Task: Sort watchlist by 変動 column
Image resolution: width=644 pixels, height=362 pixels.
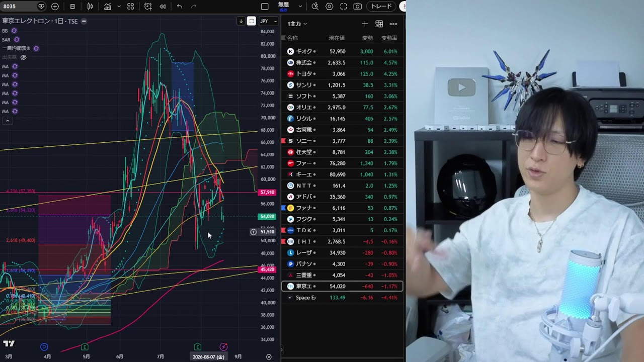Action: point(367,38)
